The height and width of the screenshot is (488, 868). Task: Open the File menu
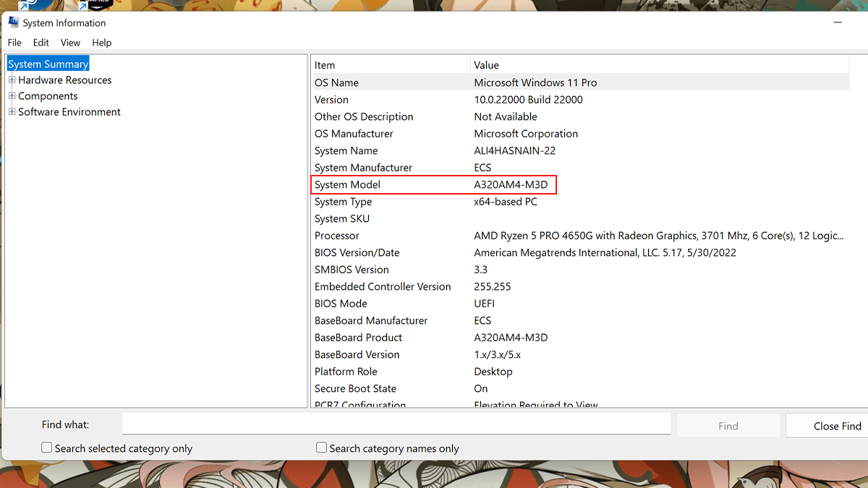click(14, 43)
